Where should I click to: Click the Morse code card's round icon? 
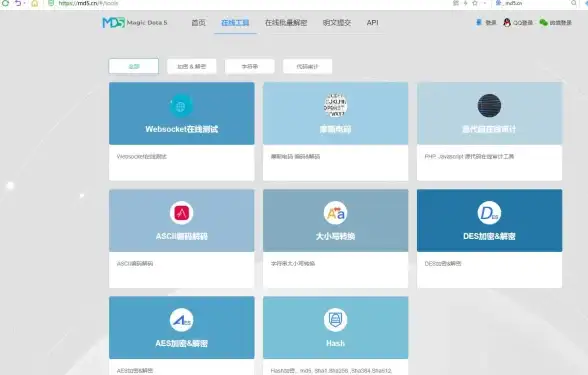pyautogui.click(x=335, y=106)
